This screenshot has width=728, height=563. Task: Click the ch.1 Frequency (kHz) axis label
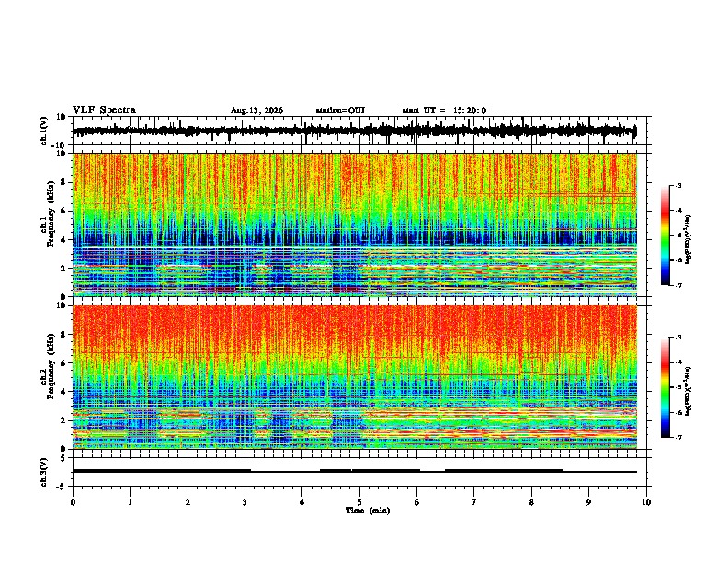click(47, 214)
